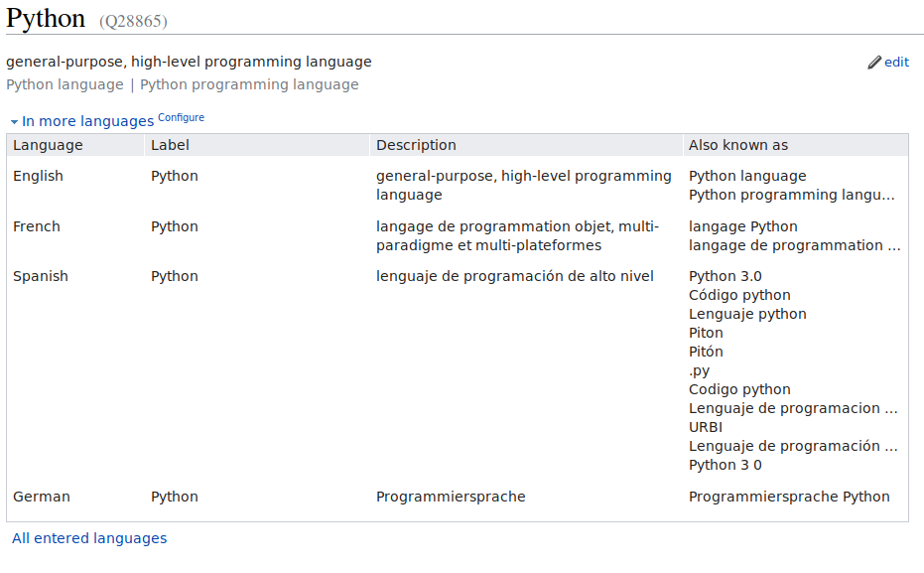This screenshot has height=573, width=924.
Task: Click the "All entered languages" link
Action: click(86, 537)
